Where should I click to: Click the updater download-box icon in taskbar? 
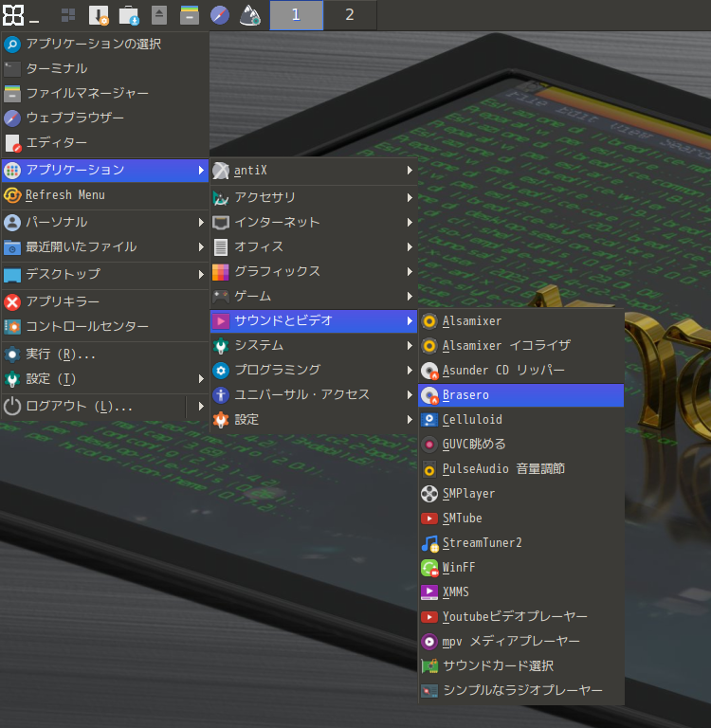129,15
